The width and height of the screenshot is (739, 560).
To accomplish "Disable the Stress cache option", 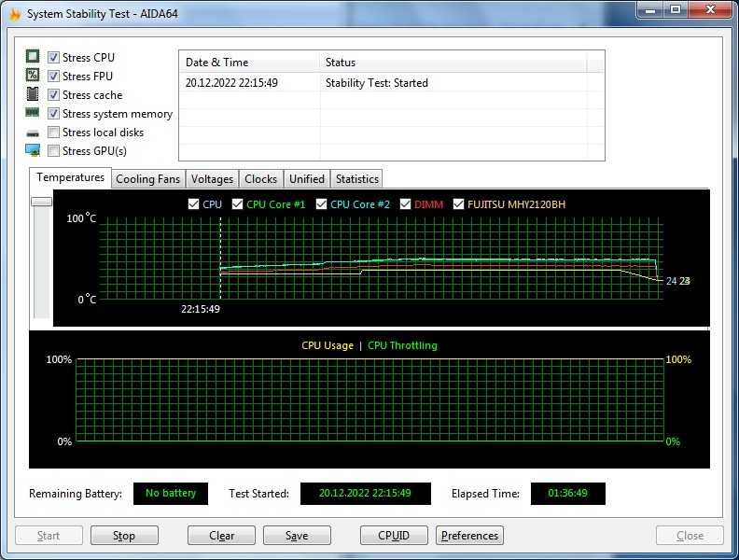I will coord(54,95).
